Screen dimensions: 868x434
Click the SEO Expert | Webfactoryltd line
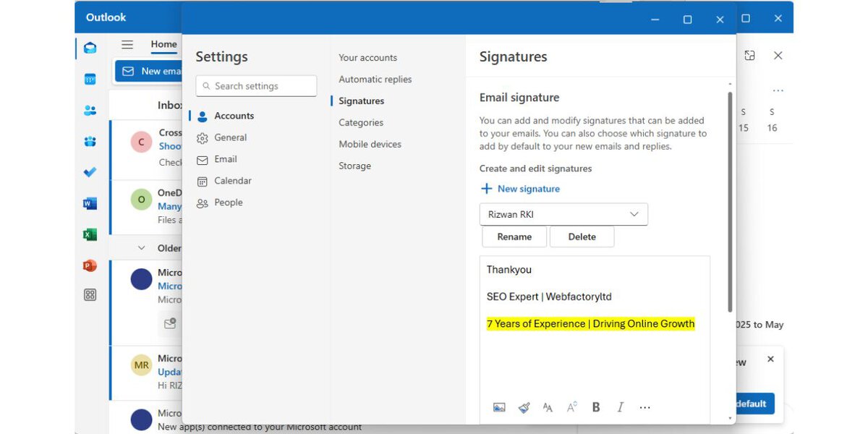coord(549,297)
